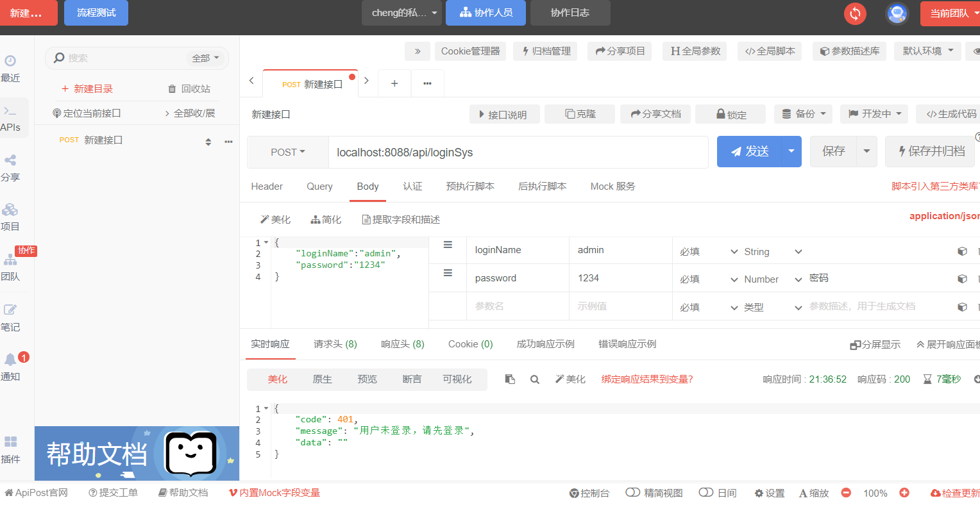Viewport: 980px width, 505px height.
Task: Click the increase zoom plus icon
Action: point(904,493)
